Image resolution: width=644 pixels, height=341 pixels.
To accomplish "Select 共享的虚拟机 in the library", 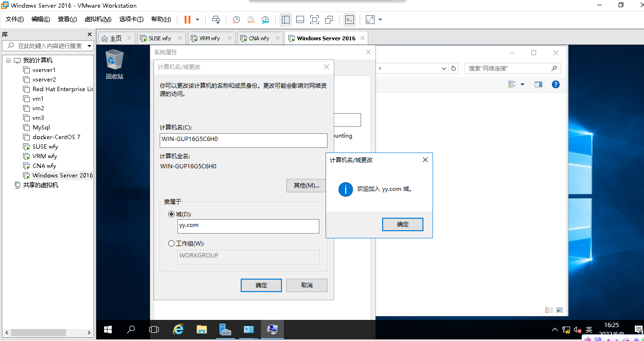I will [x=41, y=185].
